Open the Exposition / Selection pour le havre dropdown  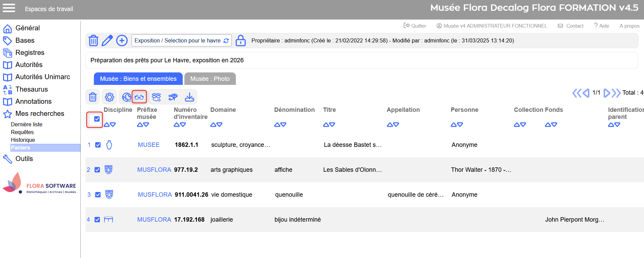coord(181,41)
